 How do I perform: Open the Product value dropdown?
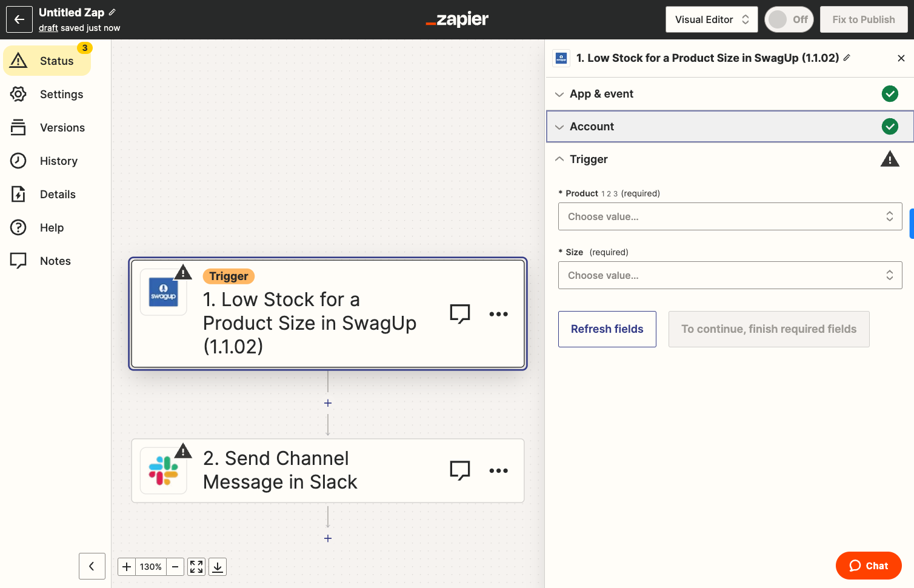click(x=730, y=216)
